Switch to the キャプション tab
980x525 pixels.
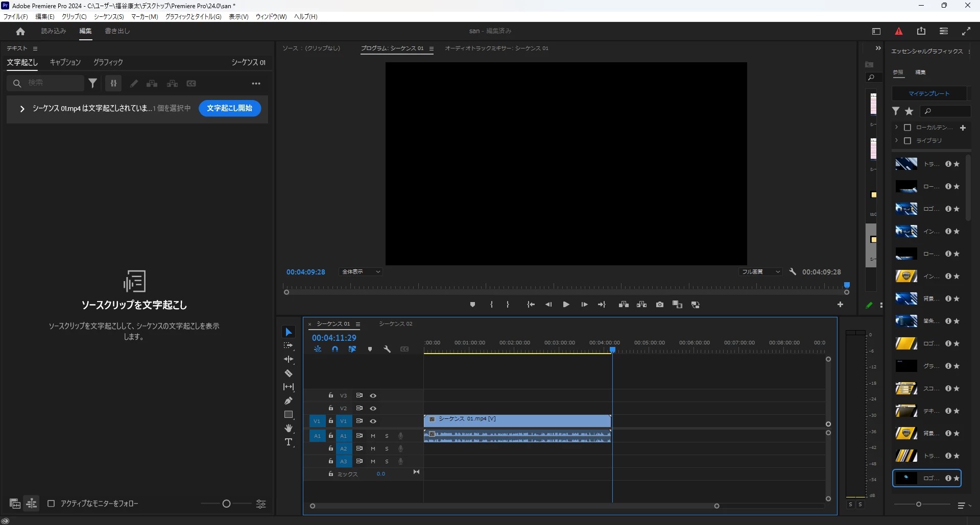tap(65, 62)
